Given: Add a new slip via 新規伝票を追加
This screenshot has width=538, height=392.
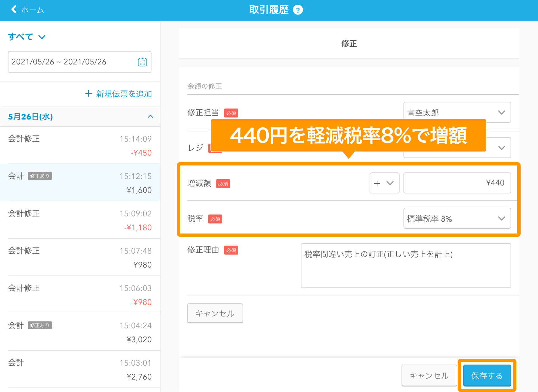Looking at the screenshot, I should click(119, 94).
